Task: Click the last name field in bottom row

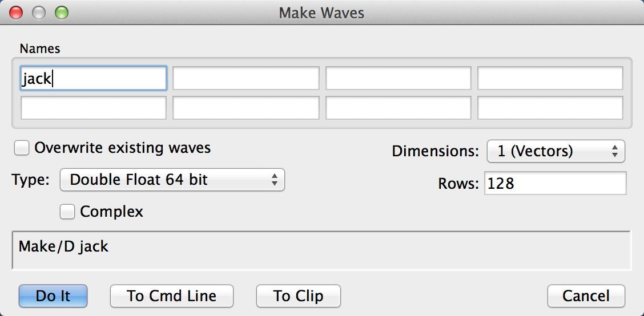Action: click(550, 108)
